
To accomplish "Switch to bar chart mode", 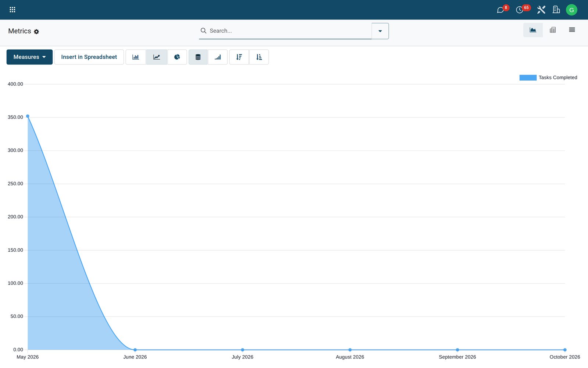I will pos(136,57).
